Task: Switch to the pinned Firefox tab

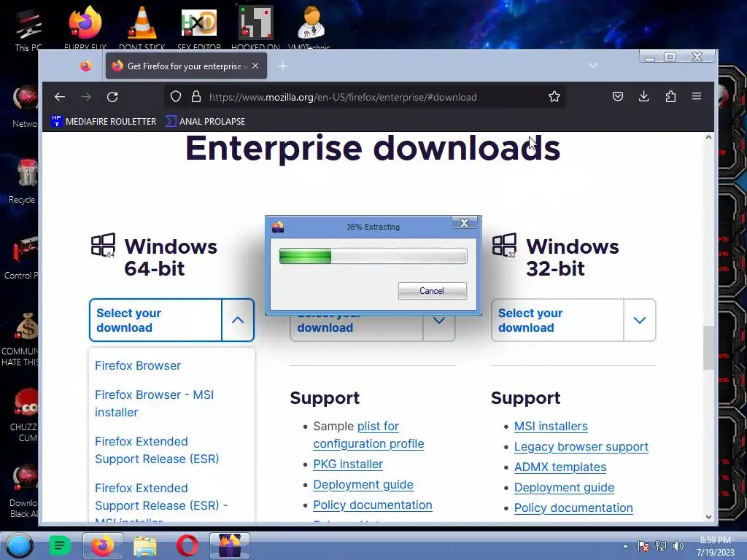Action: pos(86,66)
